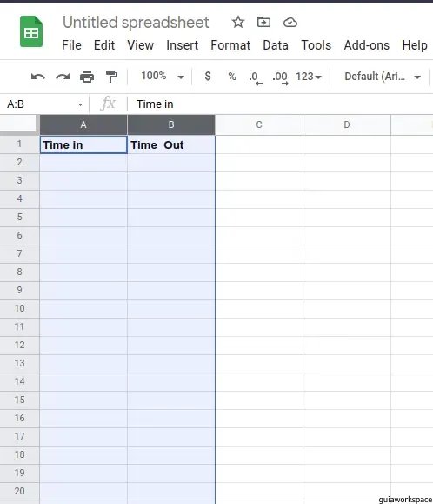Open the Google Sheets home icon
The height and width of the screenshot is (504, 433).
[x=31, y=31]
